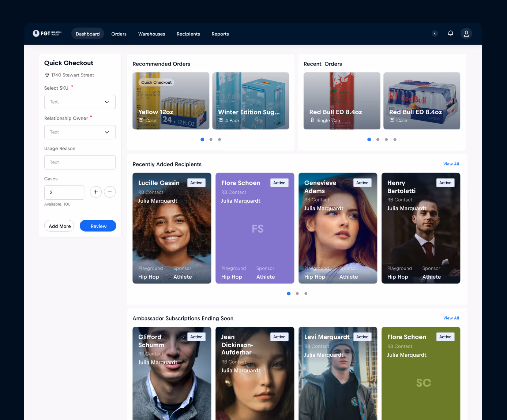This screenshot has height=420, width=507.
Task: Click Active badge on Lucille Cassin card
Action: [196, 183]
